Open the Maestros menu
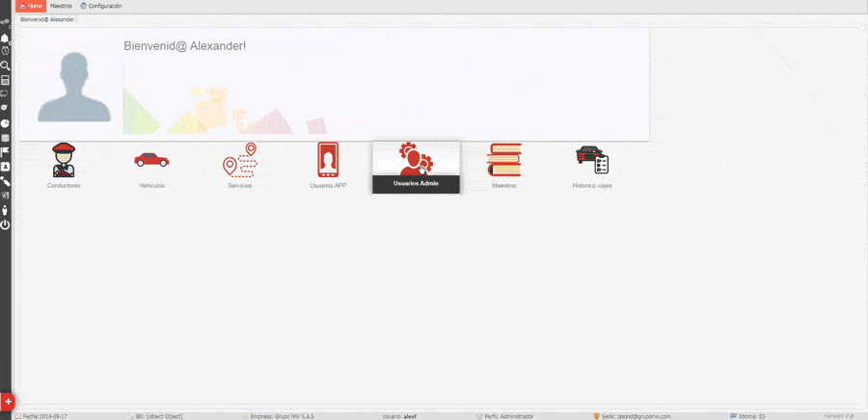Viewport: 868px width, 420px height. click(x=61, y=6)
